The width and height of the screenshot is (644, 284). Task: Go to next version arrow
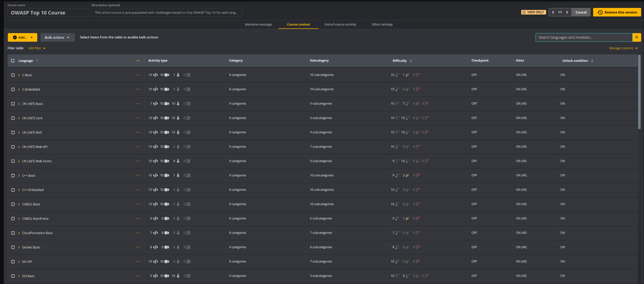point(567,12)
